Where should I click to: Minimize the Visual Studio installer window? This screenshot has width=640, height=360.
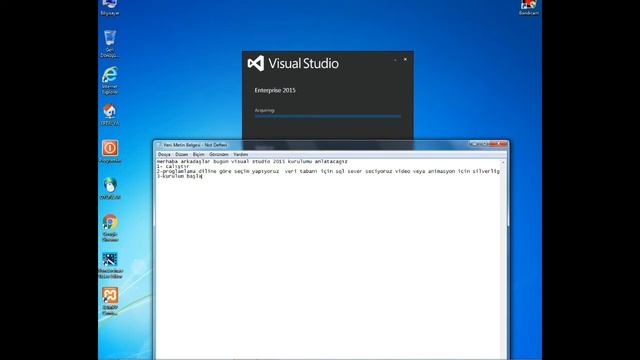[395, 60]
